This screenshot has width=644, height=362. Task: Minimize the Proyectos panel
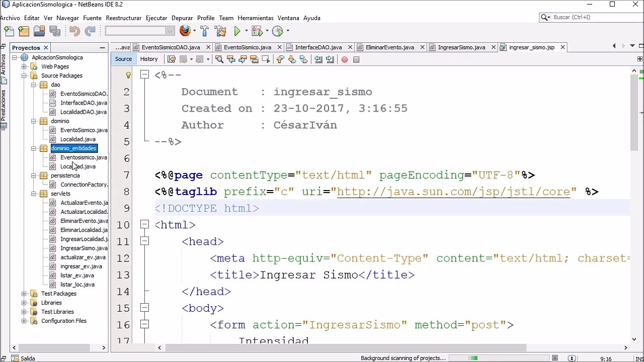coord(102,48)
